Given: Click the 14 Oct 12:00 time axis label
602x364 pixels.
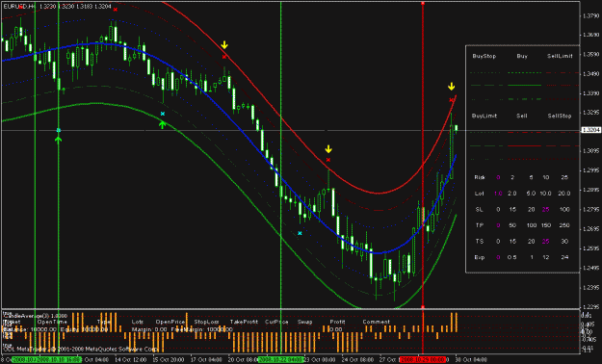Looking at the screenshot, I should pyautogui.click(x=131, y=360).
